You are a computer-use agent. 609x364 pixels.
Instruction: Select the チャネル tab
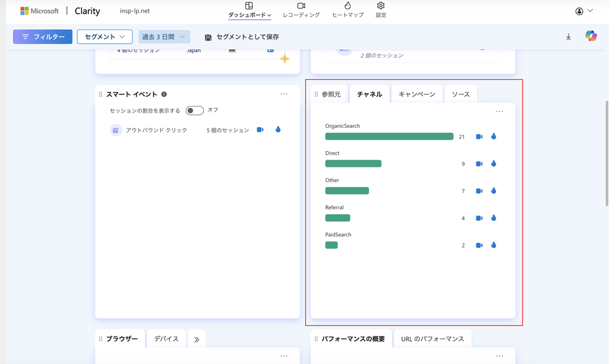click(x=370, y=94)
